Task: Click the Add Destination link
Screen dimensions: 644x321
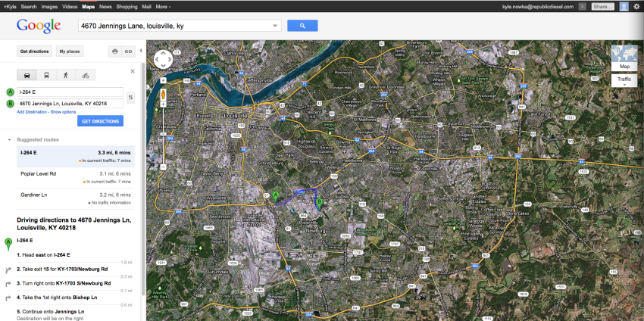Action: coord(32,111)
